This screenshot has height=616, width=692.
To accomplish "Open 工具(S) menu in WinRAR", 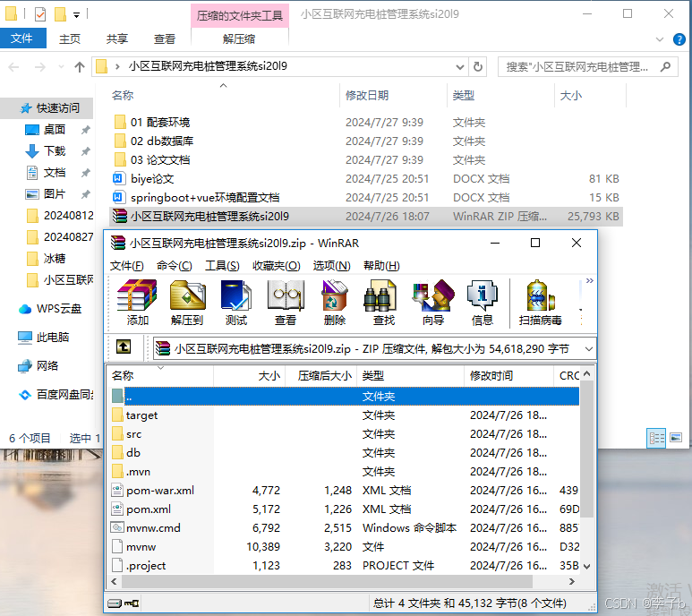I will point(222,266).
